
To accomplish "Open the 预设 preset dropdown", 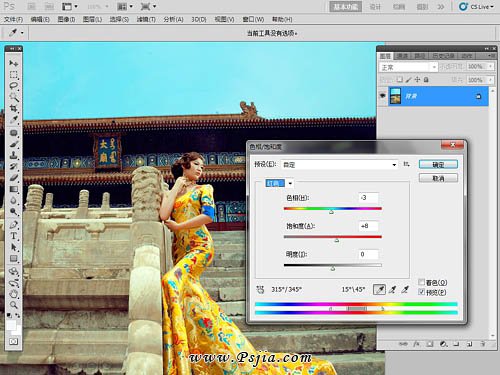I will [x=339, y=164].
